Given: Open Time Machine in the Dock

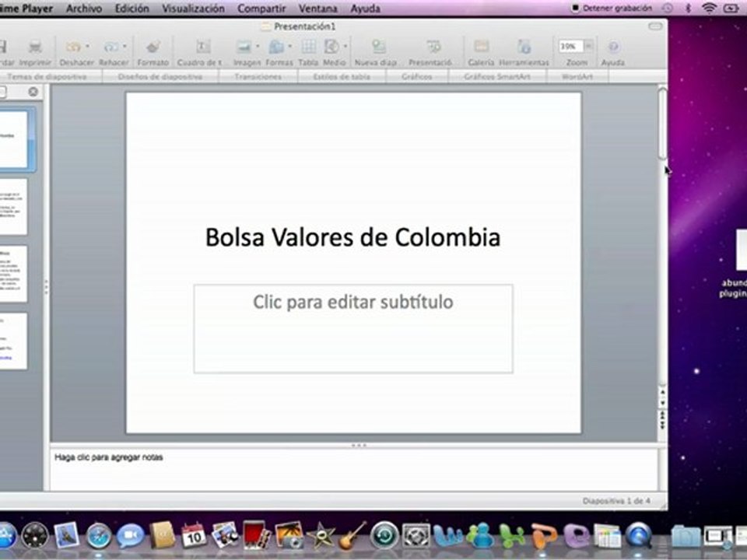Looking at the screenshot, I should pyautogui.click(x=384, y=535).
